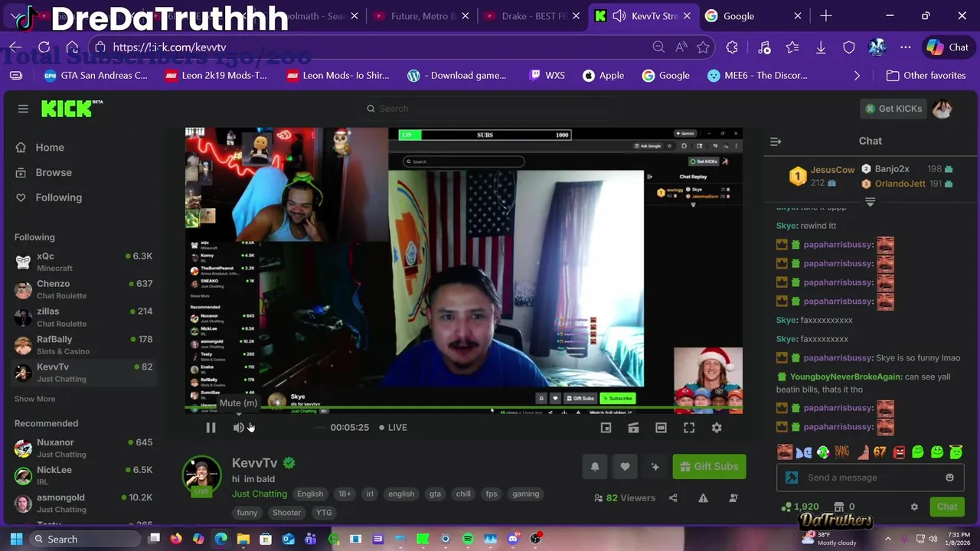Pause the KevvTv stream
The width and height of the screenshot is (980, 551).
[x=211, y=428]
